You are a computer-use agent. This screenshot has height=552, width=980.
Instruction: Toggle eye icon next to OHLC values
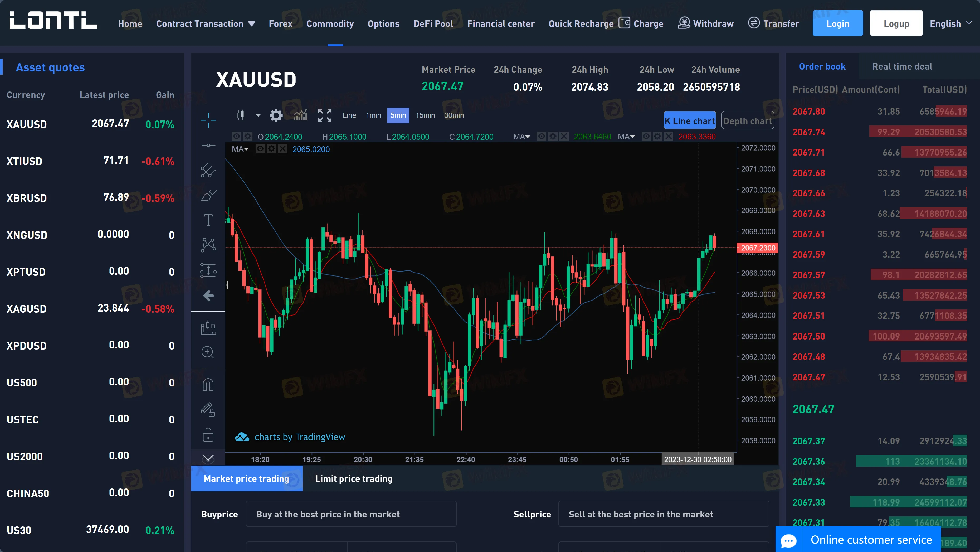point(236,137)
